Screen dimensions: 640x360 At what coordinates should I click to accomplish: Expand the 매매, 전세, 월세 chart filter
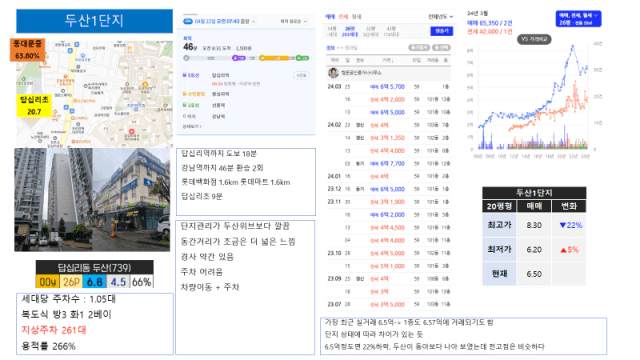point(578,19)
